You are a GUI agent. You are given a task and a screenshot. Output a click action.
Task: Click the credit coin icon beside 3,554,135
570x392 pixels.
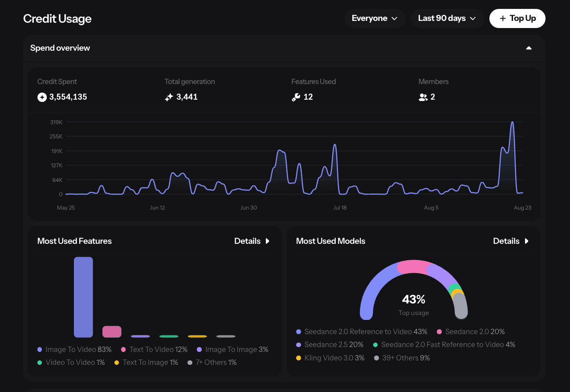coord(42,97)
